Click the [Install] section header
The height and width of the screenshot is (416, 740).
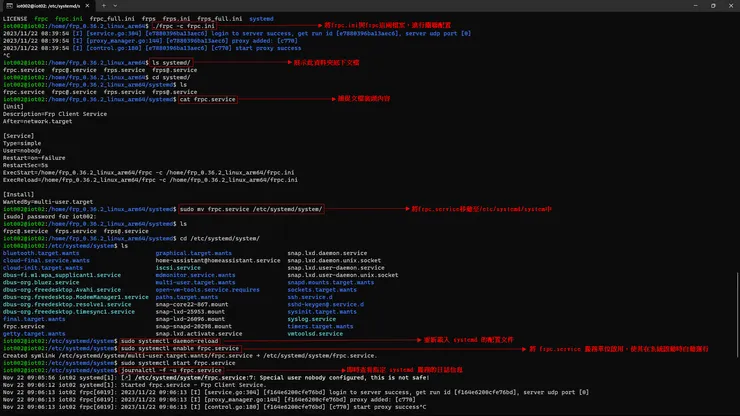(18, 195)
